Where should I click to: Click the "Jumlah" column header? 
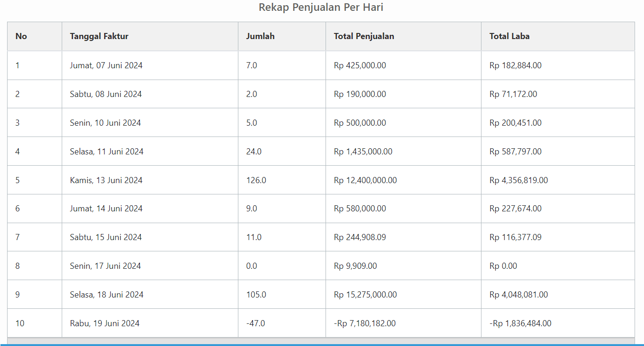pyautogui.click(x=260, y=36)
